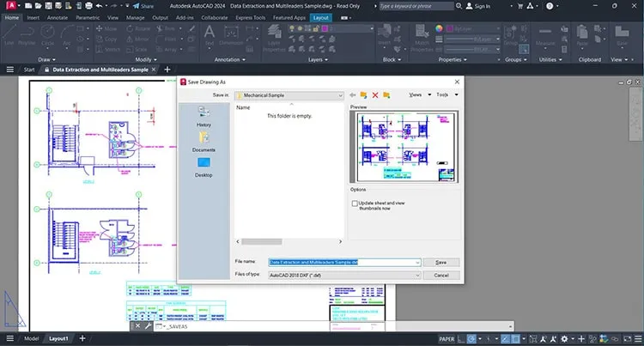The width and height of the screenshot is (644, 346).
Task: Click the customize wrench icon on the command line
Action: point(148,326)
